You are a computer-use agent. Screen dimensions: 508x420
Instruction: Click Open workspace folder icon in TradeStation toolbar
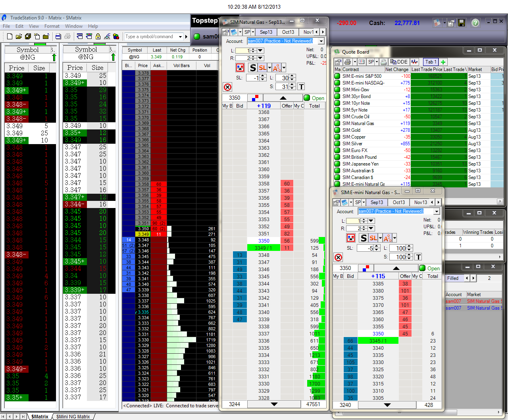coord(19,37)
